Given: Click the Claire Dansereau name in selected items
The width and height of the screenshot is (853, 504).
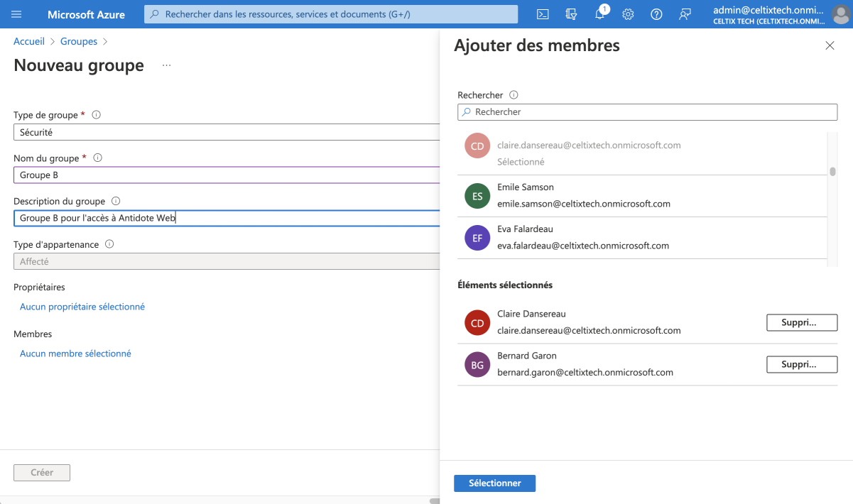Looking at the screenshot, I should click(531, 314).
